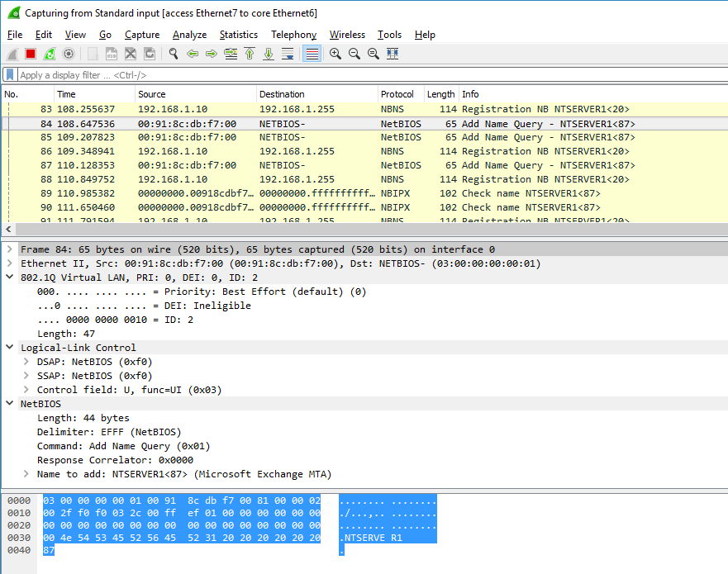Sort by the Source column header
The image size is (728, 574).
pyautogui.click(x=196, y=94)
